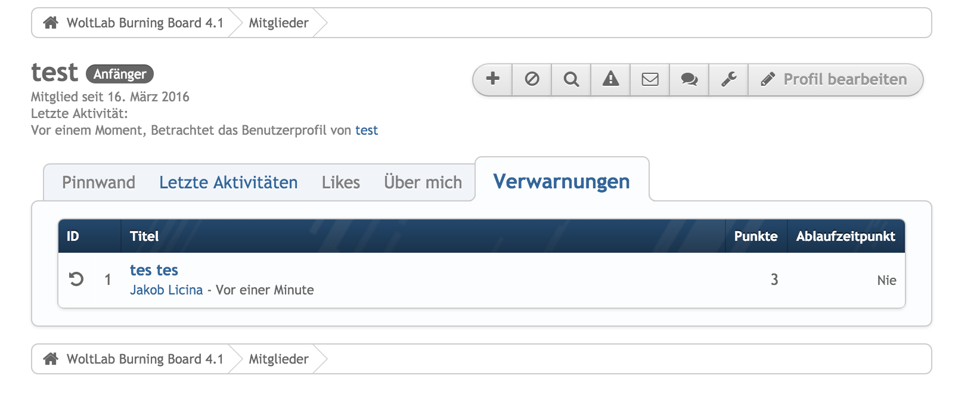Image resolution: width=980 pixels, height=397 pixels.
Task: Click the ignore user ban icon
Action: click(x=532, y=79)
